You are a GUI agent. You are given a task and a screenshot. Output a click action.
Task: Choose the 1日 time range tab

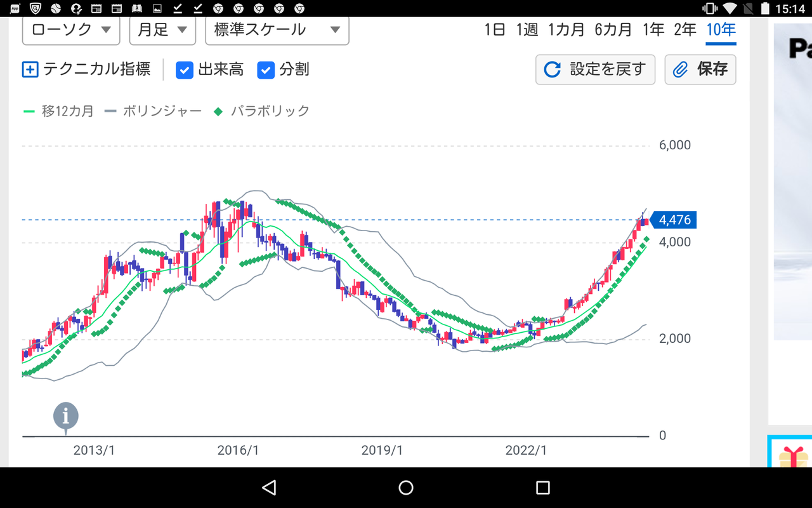pyautogui.click(x=494, y=30)
